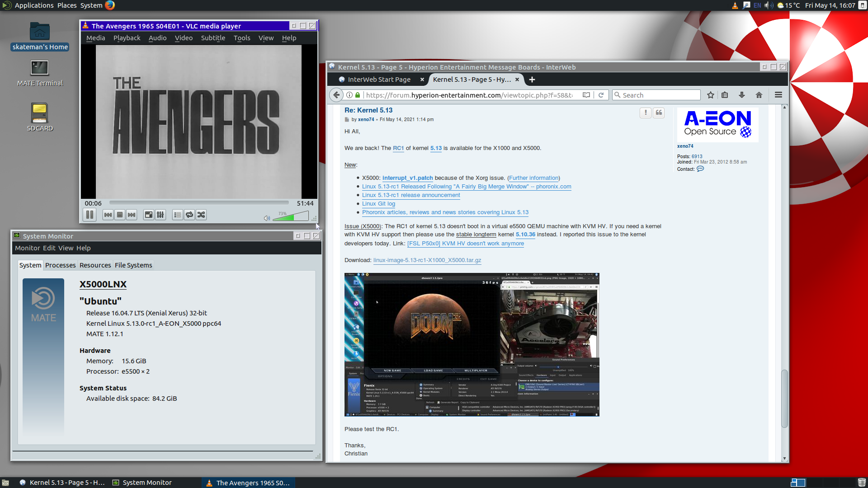Toggle reader view in address bar

(586, 95)
